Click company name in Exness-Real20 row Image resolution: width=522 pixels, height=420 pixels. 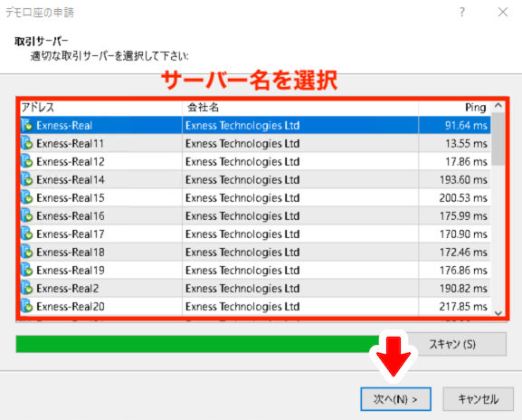(x=242, y=307)
